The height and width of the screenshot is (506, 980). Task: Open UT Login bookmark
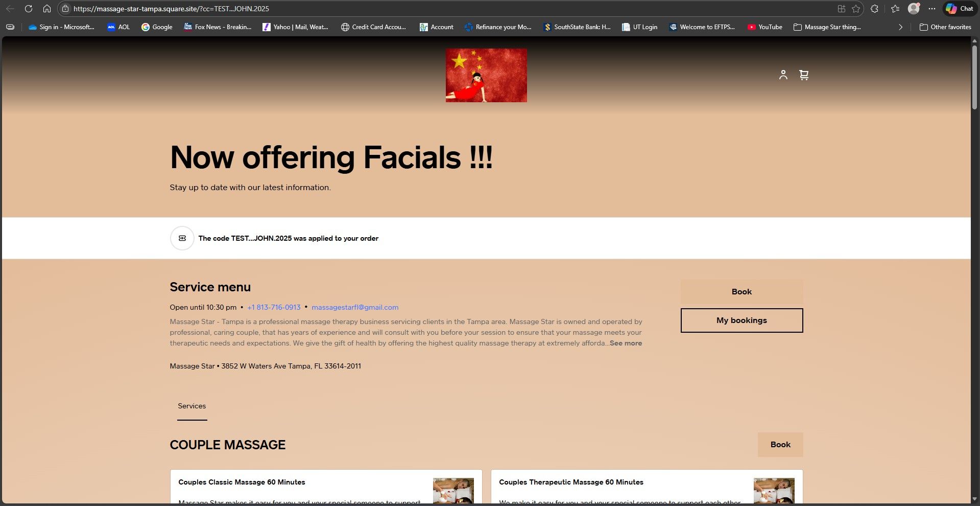639,27
